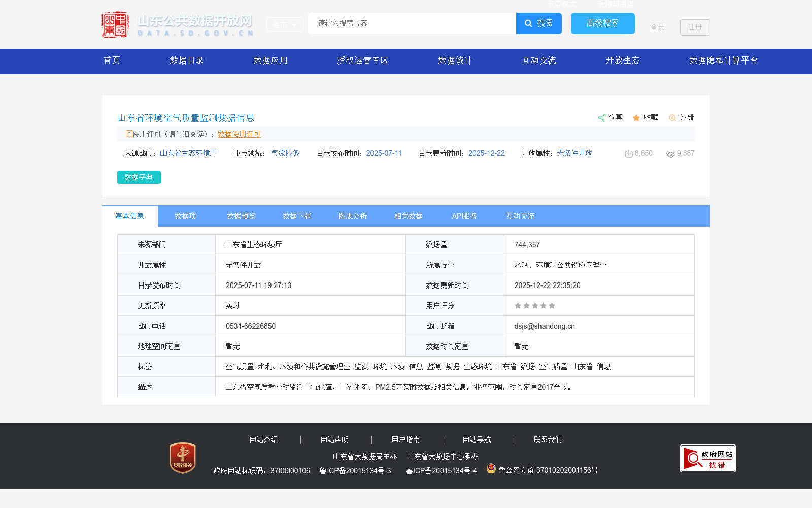Switch to the API服务 tab

click(464, 216)
